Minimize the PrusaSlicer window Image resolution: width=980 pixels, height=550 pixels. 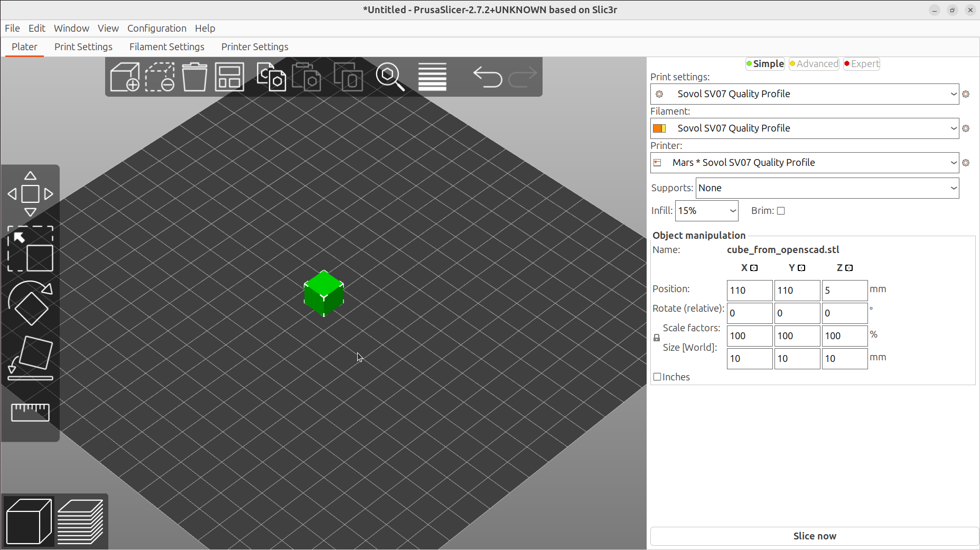tap(935, 10)
